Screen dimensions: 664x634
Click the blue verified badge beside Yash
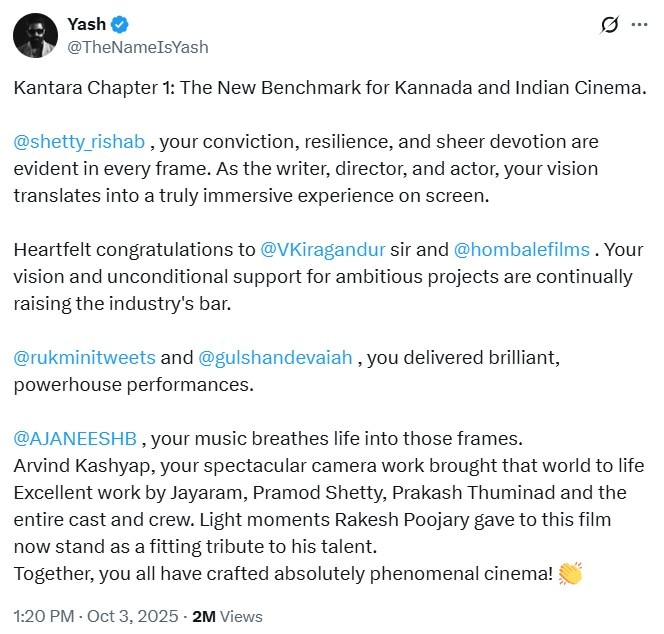tap(120, 25)
